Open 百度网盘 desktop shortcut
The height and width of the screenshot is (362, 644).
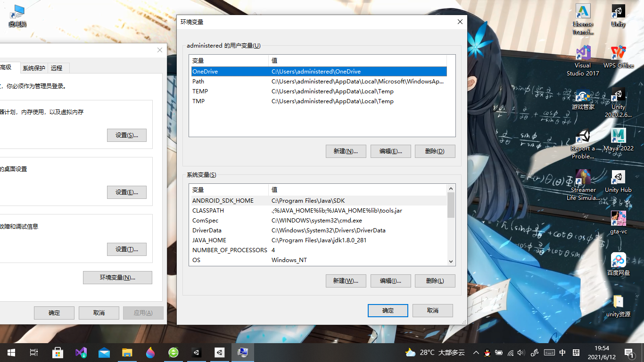coord(618,264)
